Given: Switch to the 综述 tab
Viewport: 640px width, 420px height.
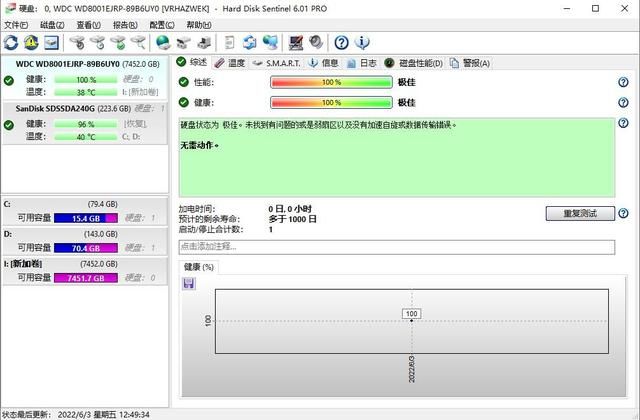Looking at the screenshot, I should 192,62.
